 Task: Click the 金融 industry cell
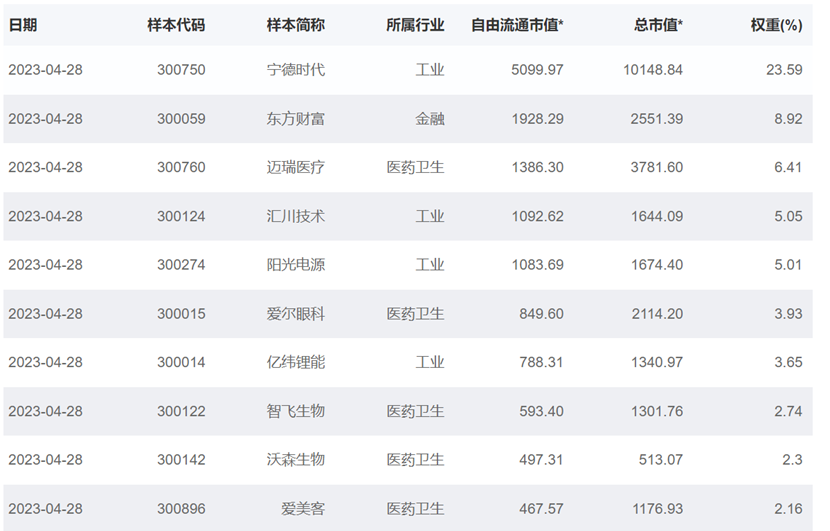tap(430, 119)
